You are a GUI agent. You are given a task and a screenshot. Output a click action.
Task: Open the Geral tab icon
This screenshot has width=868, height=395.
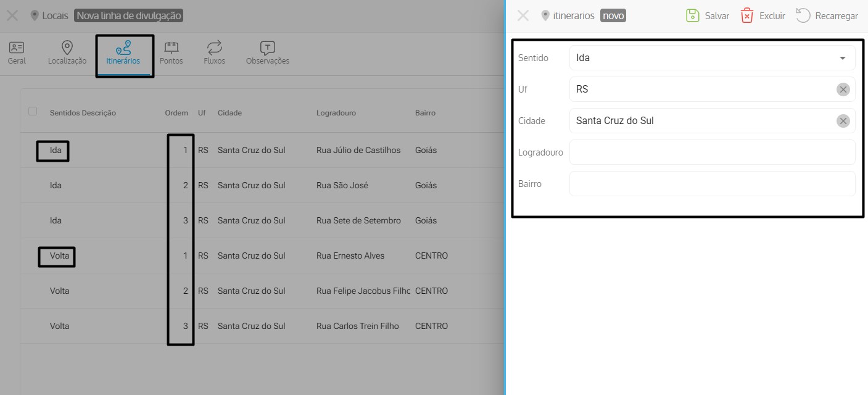tap(17, 48)
